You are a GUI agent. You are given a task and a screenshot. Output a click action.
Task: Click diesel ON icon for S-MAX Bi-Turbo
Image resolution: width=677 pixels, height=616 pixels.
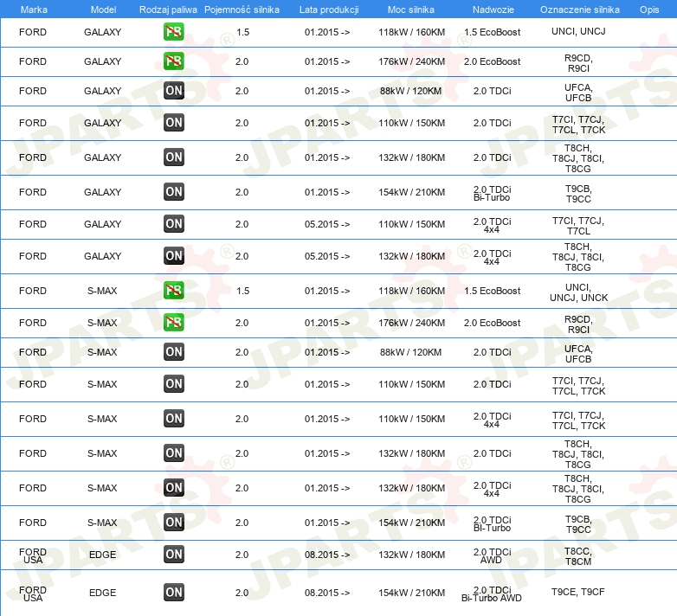pyautogui.click(x=173, y=523)
